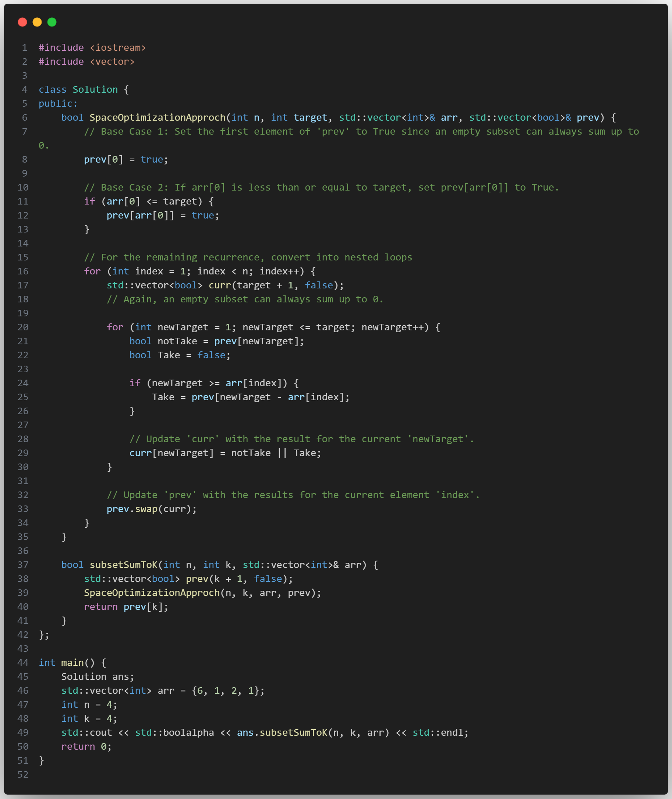Click "curr[newTarget] = notTake || Take;" line
This screenshot has width=672, height=799.
225,453
